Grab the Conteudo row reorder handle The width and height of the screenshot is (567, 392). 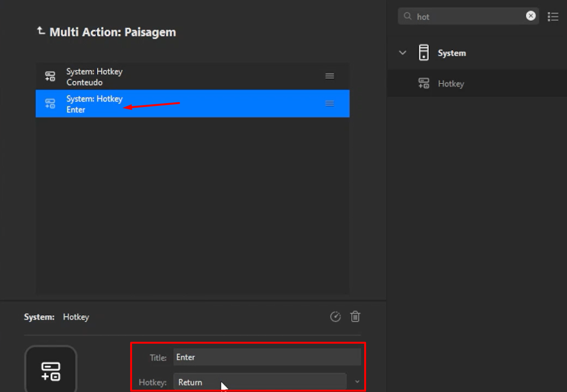pyautogui.click(x=330, y=76)
